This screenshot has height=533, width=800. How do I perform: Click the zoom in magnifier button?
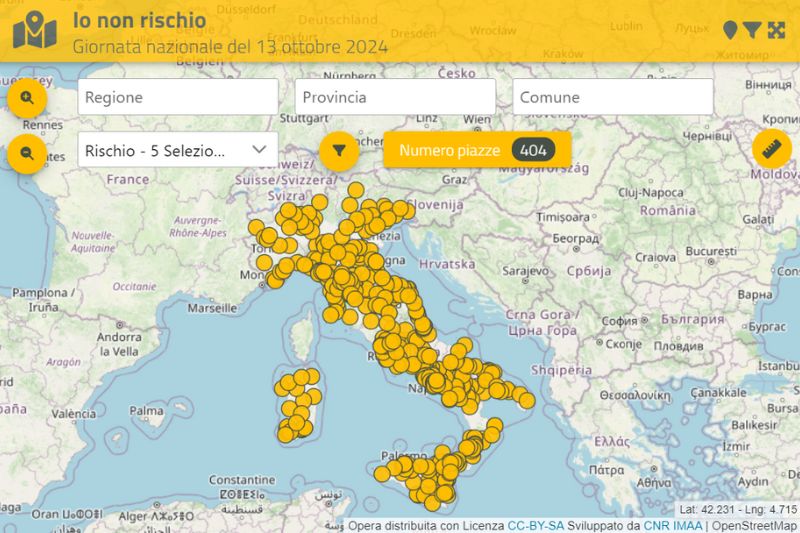[x=27, y=98]
